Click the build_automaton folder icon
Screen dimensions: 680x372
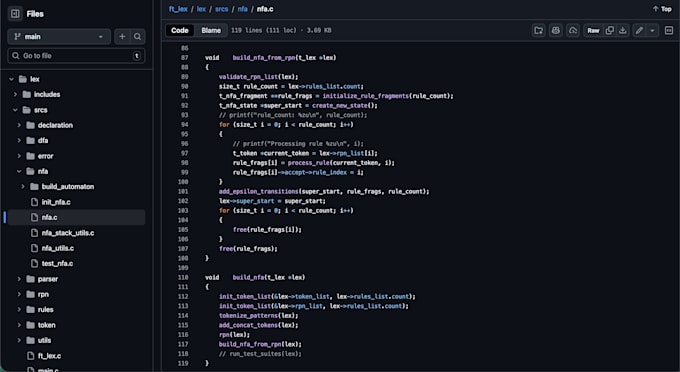coord(35,186)
